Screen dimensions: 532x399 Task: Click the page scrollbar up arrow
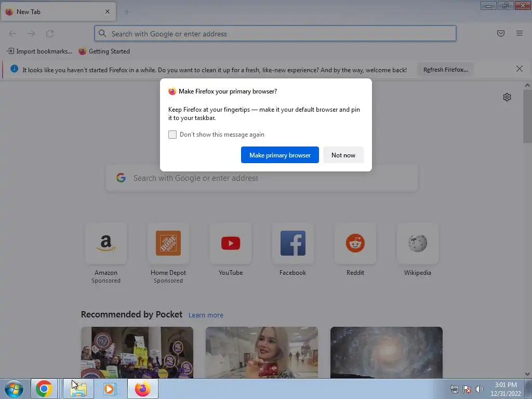click(x=527, y=86)
